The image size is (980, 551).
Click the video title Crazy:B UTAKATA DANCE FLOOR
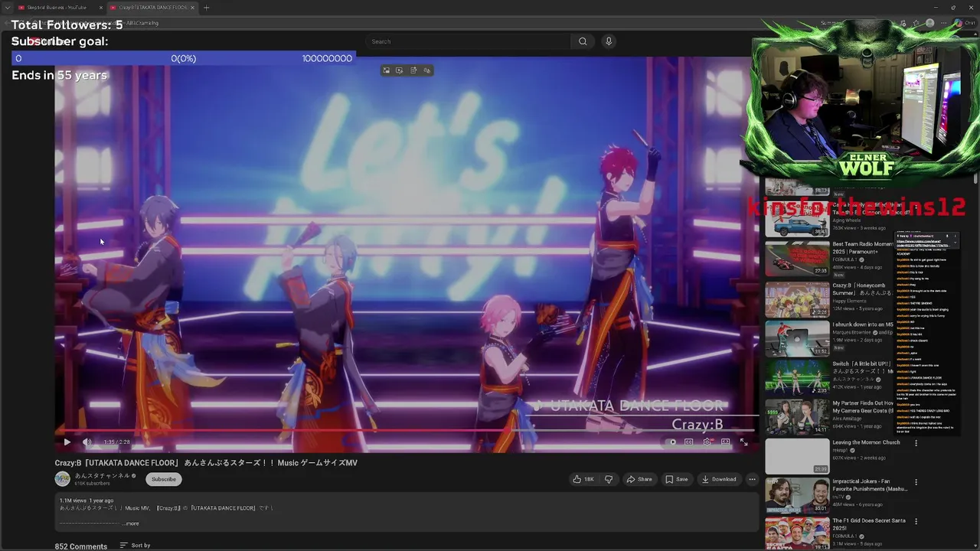pyautogui.click(x=206, y=463)
